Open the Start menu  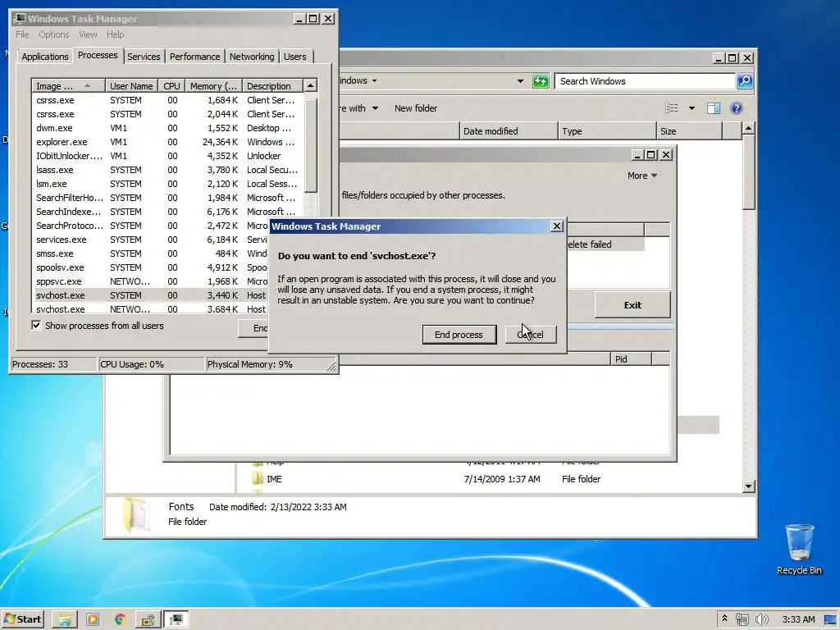click(x=23, y=619)
